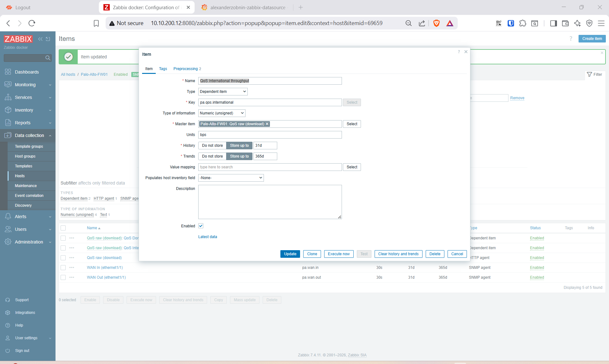Screen dimensions: 609x364
Task: Click Clear history and trends in dialog
Action: pyautogui.click(x=398, y=254)
